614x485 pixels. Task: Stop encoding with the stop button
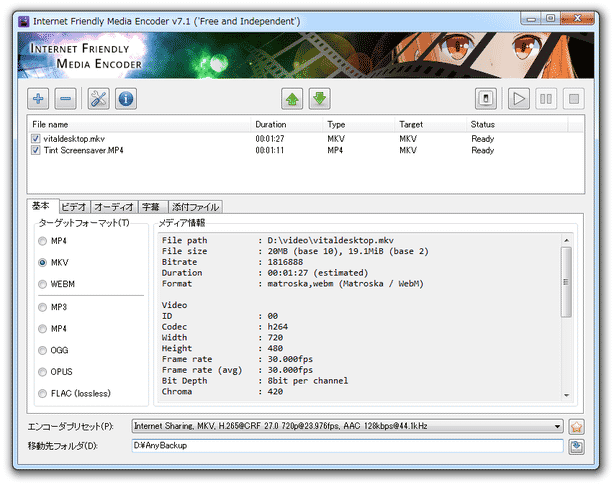click(574, 99)
